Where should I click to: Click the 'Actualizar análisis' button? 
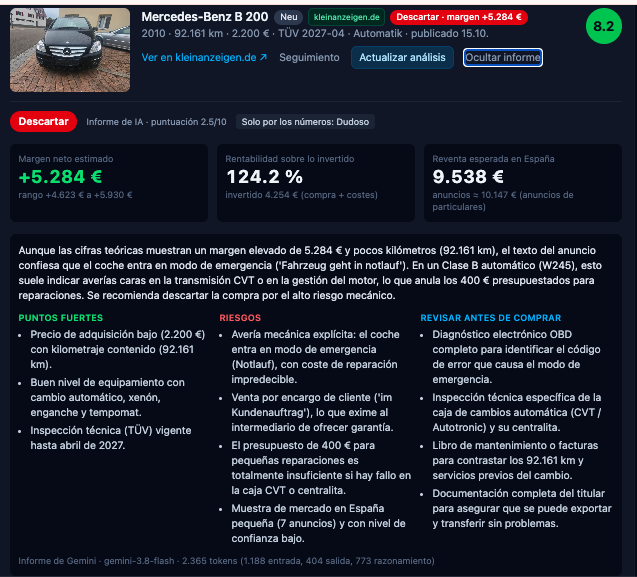[402, 58]
